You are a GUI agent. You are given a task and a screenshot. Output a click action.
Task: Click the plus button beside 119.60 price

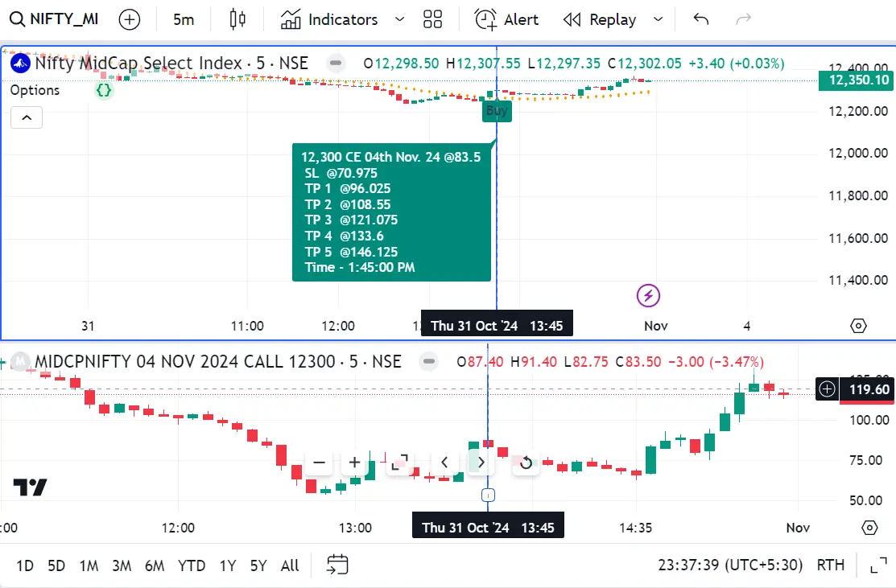tap(827, 389)
